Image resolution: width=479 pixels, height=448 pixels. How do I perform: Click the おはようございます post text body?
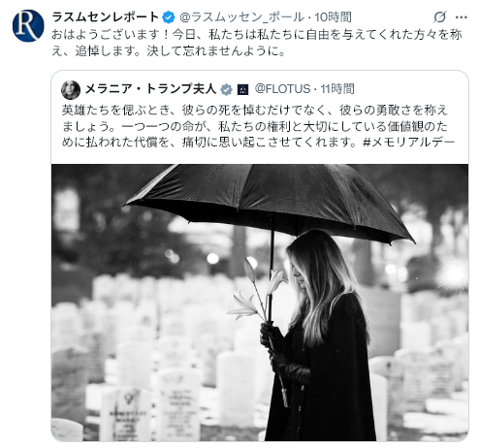coord(257,43)
